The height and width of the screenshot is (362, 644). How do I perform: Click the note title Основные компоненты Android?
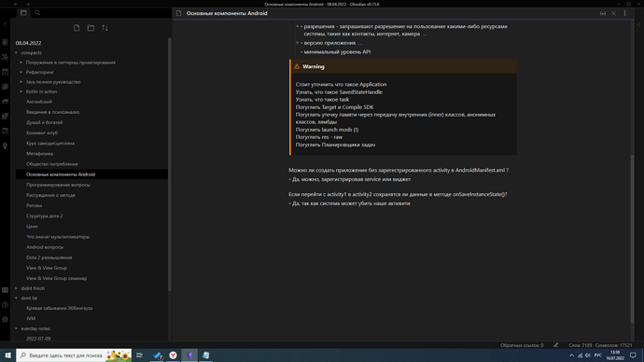pyautogui.click(x=227, y=13)
